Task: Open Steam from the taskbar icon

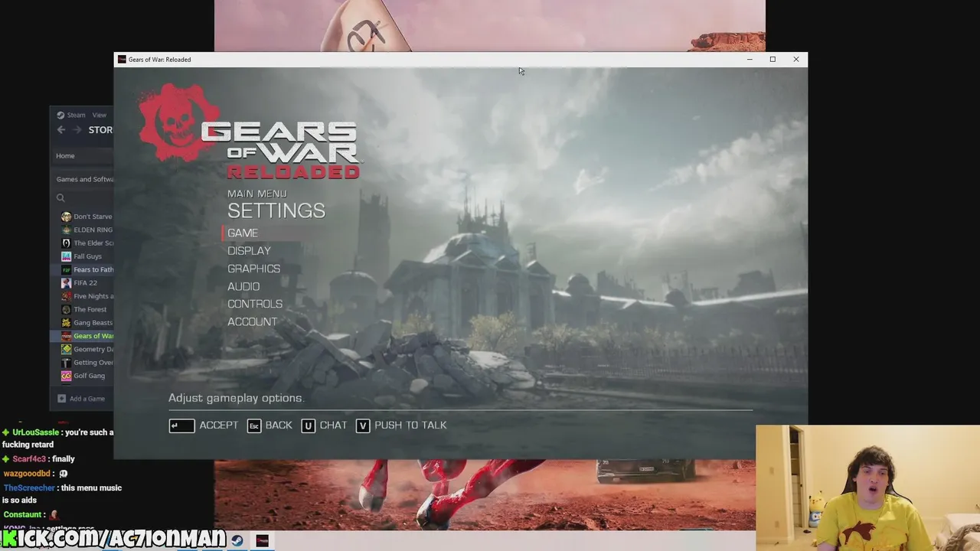Action: pyautogui.click(x=237, y=540)
